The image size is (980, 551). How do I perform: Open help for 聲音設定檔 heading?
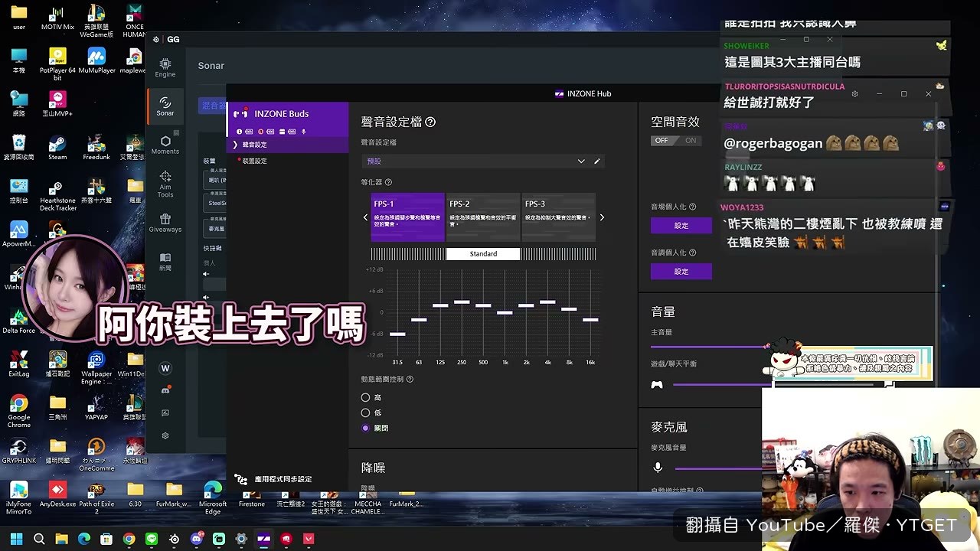coord(430,122)
